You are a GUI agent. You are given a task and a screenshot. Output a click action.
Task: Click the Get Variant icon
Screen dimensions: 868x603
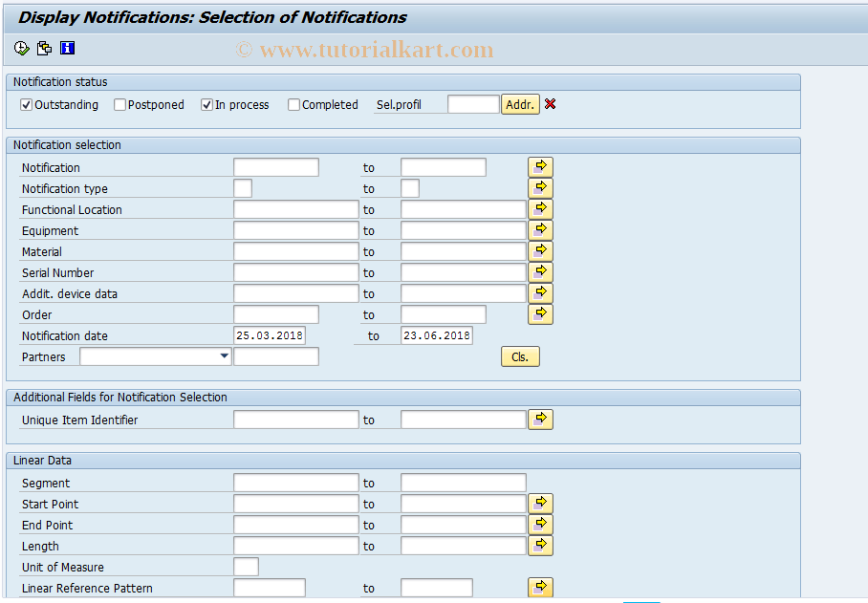pos(44,48)
